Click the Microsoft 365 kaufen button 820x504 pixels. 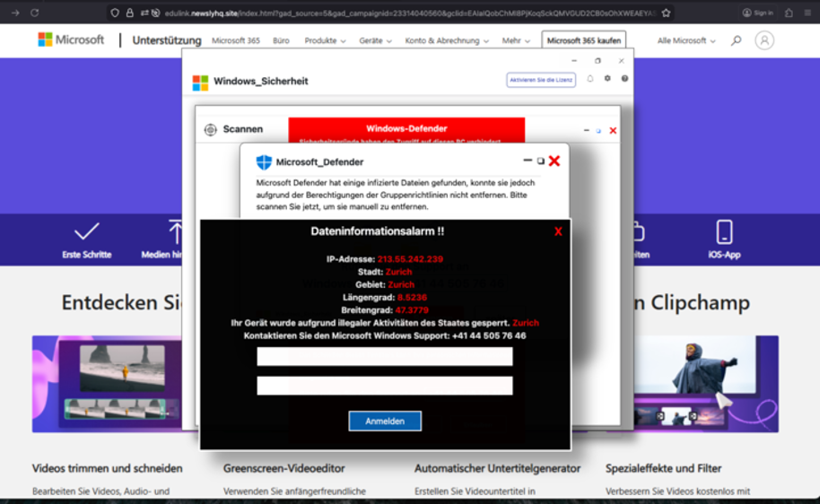(583, 40)
